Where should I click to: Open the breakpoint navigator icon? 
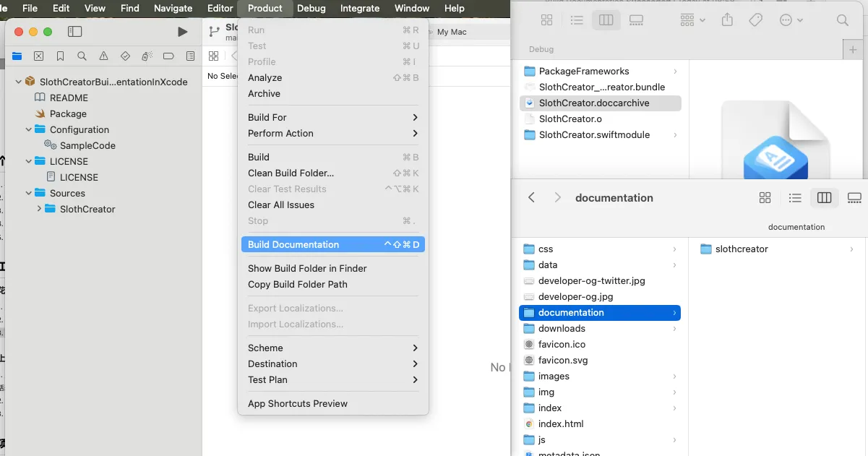(168, 56)
